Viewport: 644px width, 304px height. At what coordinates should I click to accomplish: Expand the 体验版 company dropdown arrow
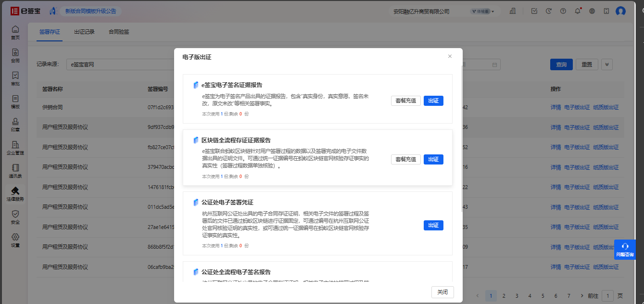493,11
